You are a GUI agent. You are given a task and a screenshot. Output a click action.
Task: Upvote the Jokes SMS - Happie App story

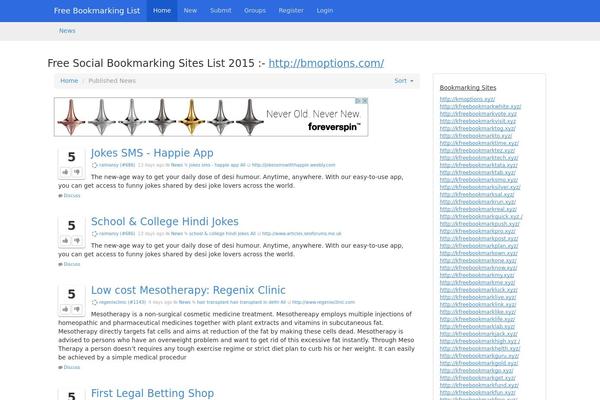65,172
